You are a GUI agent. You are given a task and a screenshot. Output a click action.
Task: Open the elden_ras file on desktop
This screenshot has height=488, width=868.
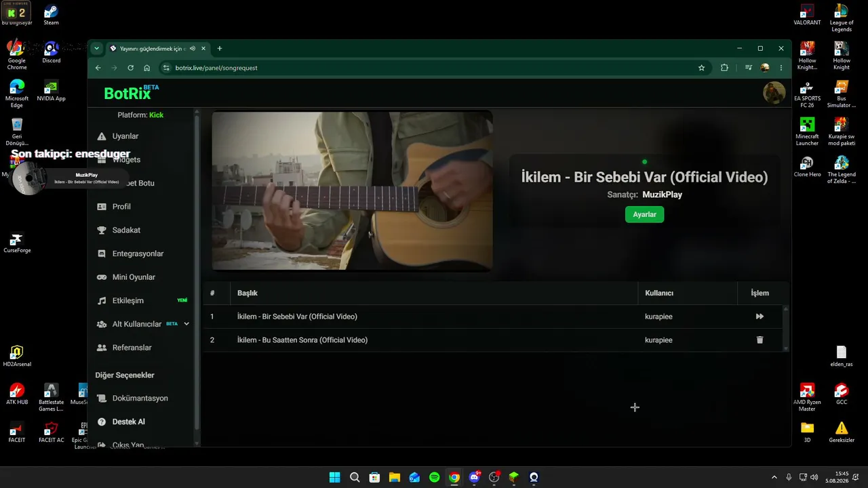(x=842, y=357)
